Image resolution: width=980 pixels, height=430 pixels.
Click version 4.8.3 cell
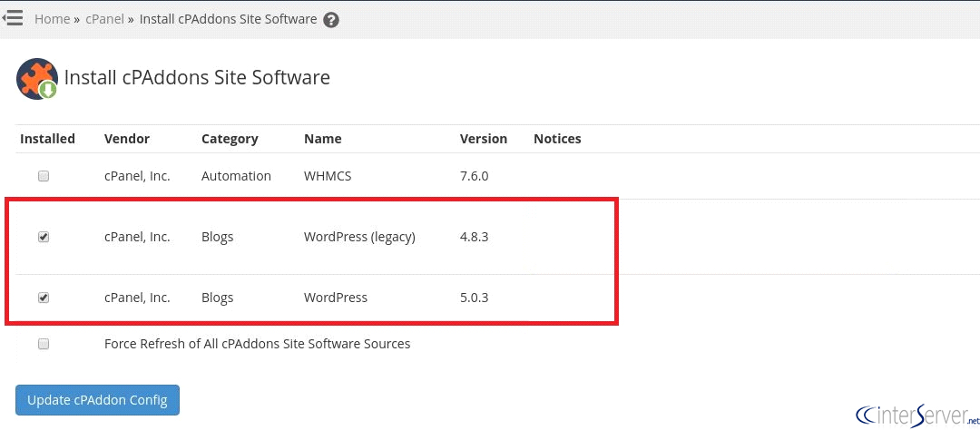[x=474, y=238]
